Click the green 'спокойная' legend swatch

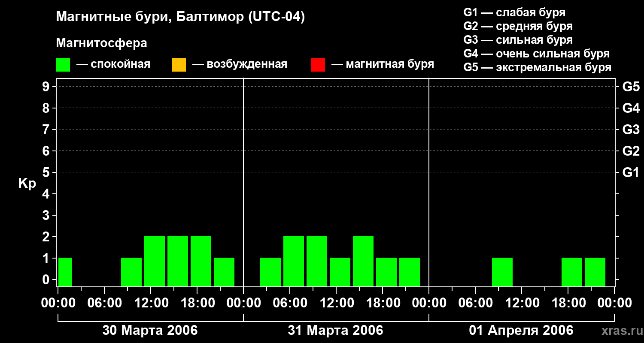pyautogui.click(x=63, y=65)
